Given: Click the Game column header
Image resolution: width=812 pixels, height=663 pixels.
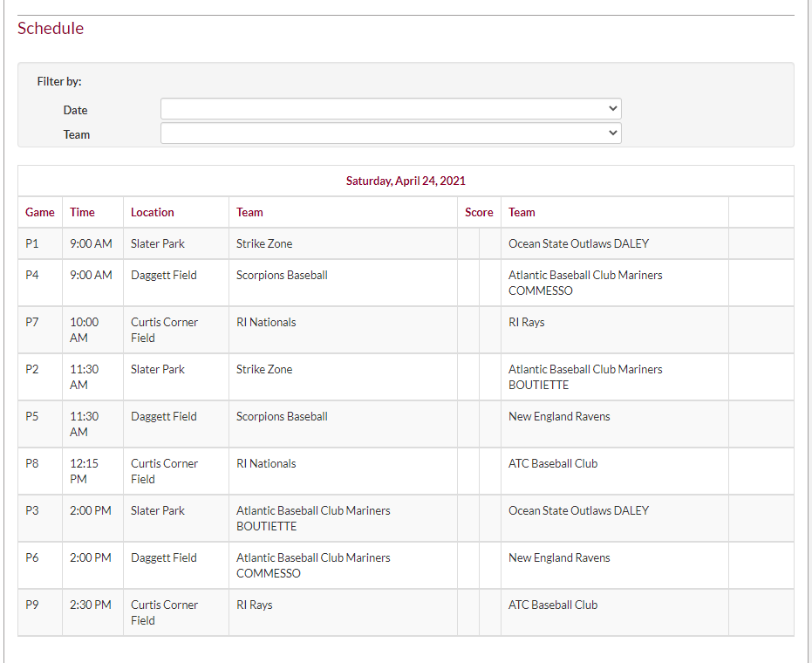Looking at the screenshot, I should (40, 212).
